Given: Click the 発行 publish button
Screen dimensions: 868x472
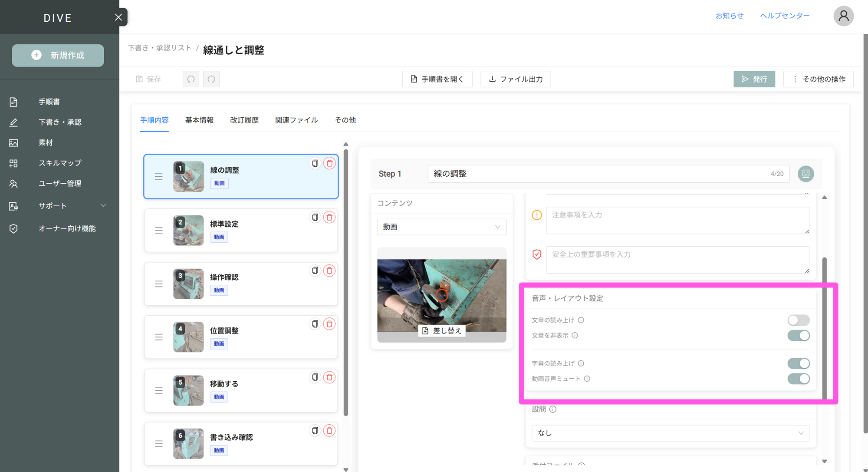Looking at the screenshot, I should (754, 79).
